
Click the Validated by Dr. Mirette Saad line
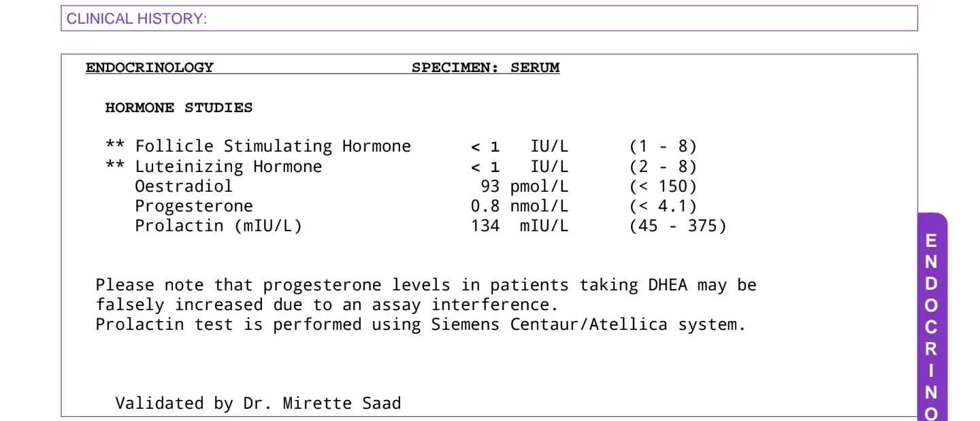tap(258, 403)
